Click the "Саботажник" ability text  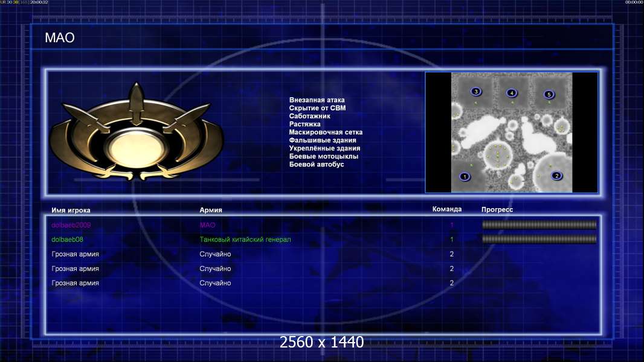coord(310,116)
